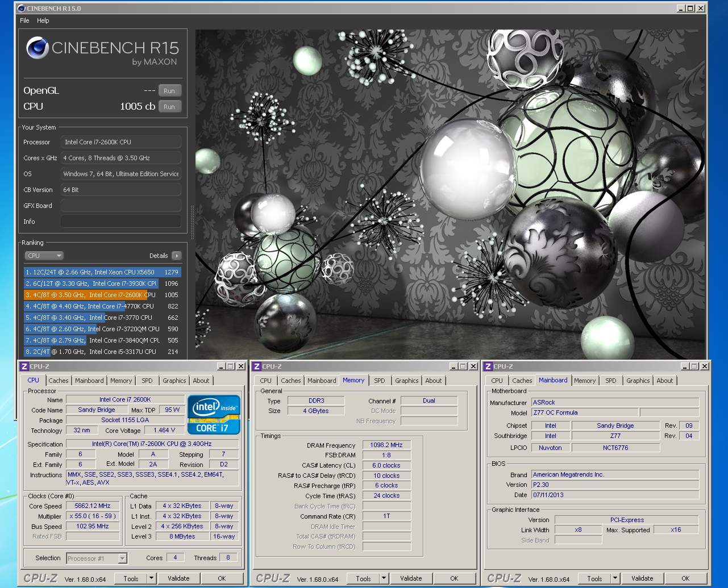The image size is (728, 588).
Task: Open SPD tab in first CPU-Z window
Action: click(147, 381)
